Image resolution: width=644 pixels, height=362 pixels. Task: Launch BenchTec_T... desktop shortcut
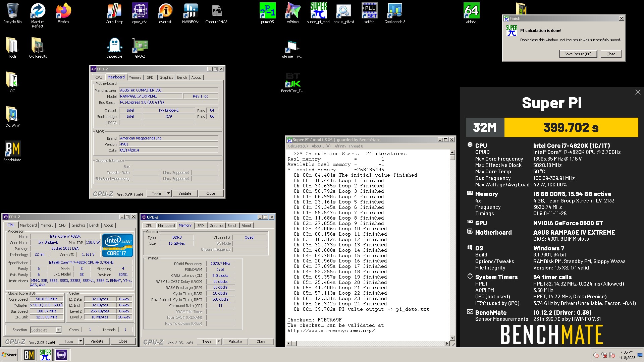(293, 82)
